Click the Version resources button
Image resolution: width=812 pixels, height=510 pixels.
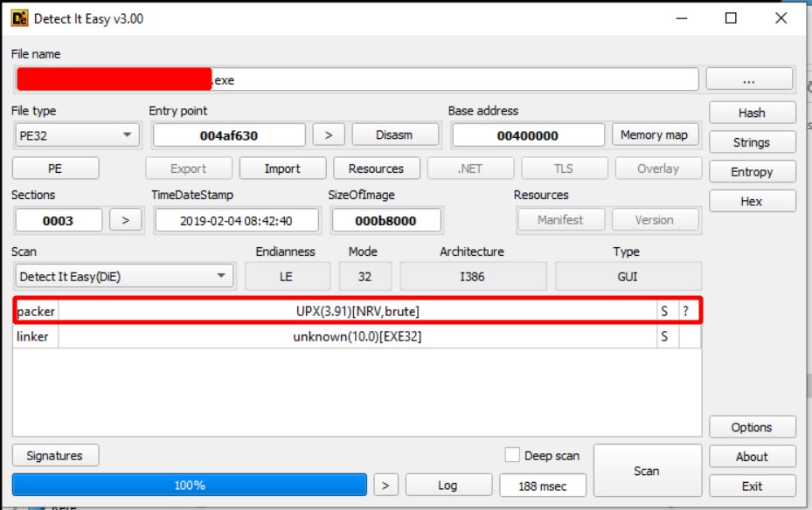tap(655, 220)
